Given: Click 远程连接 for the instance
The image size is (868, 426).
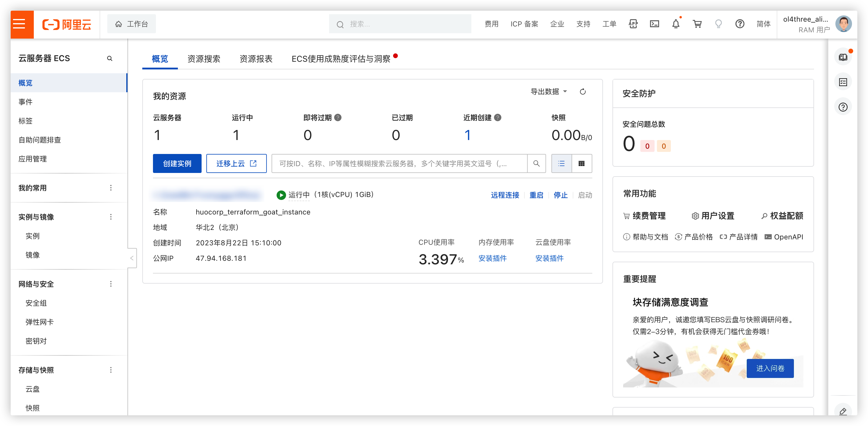Looking at the screenshot, I should click(x=505, y=195).
